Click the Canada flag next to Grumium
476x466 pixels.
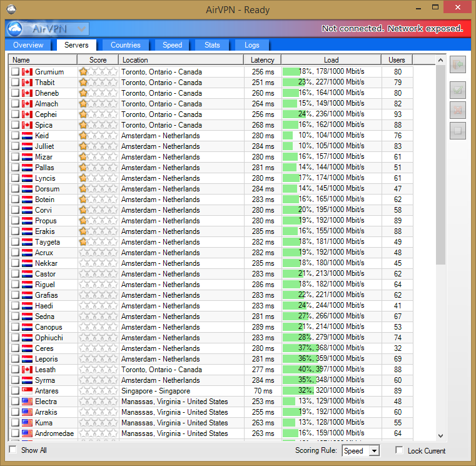pyautogui.click(x=27, y=72)
